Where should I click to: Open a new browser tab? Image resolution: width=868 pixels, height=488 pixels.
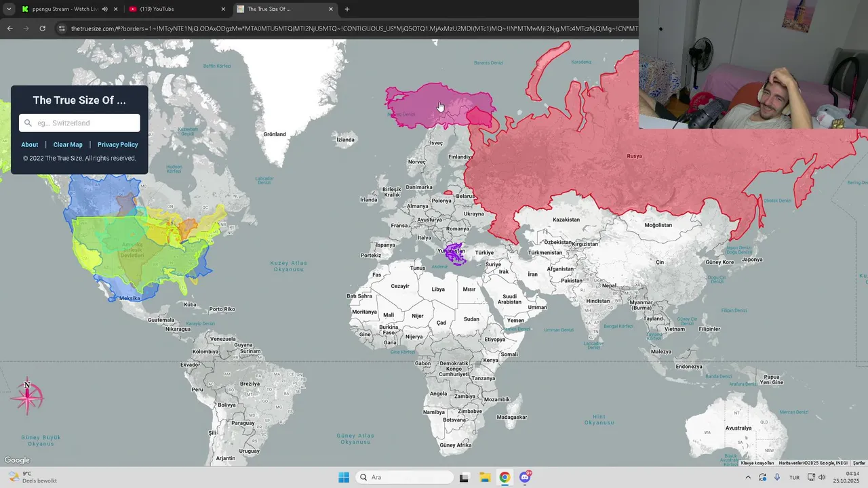(x=347, y=9)
